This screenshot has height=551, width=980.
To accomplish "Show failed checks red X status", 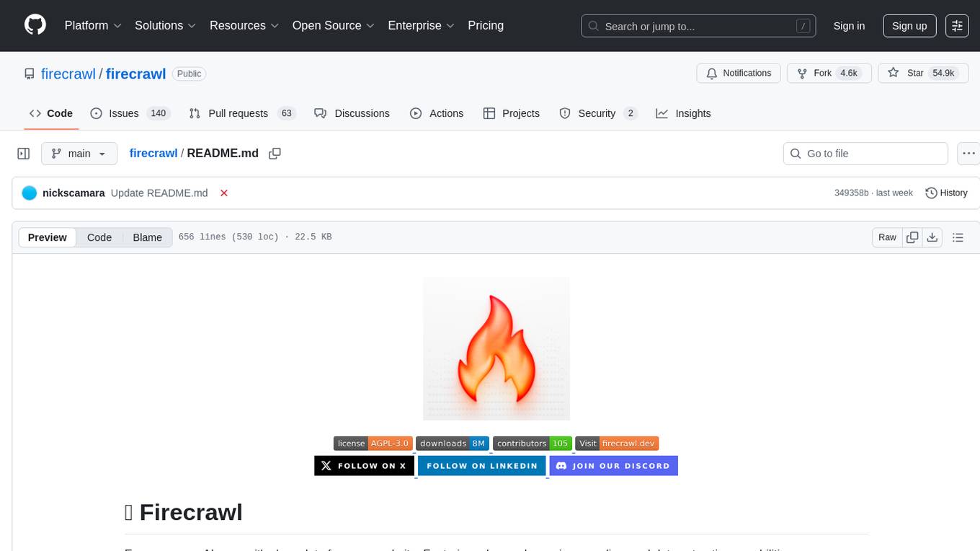I will click(x=224, y=193).
